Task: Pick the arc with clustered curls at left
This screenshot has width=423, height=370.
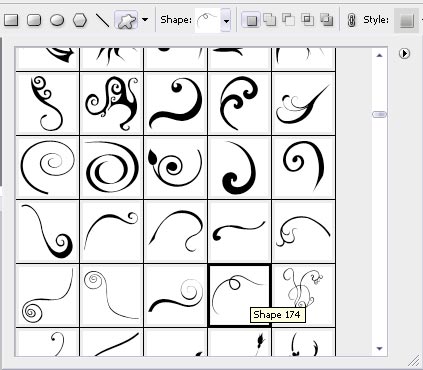Action: (x=303, y=231)
